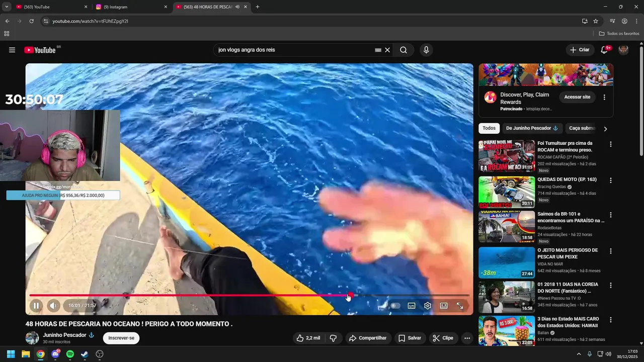Show more filter chips with arrow

pos(605,129)
